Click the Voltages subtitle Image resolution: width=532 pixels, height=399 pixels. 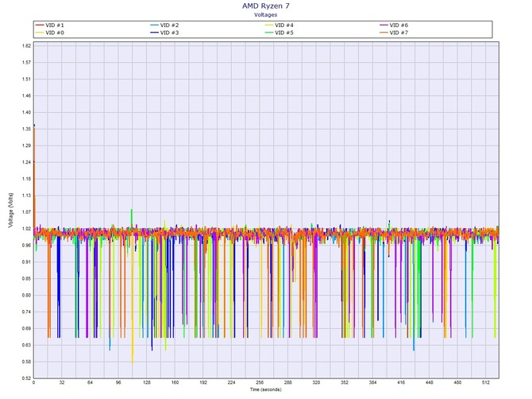266,14
